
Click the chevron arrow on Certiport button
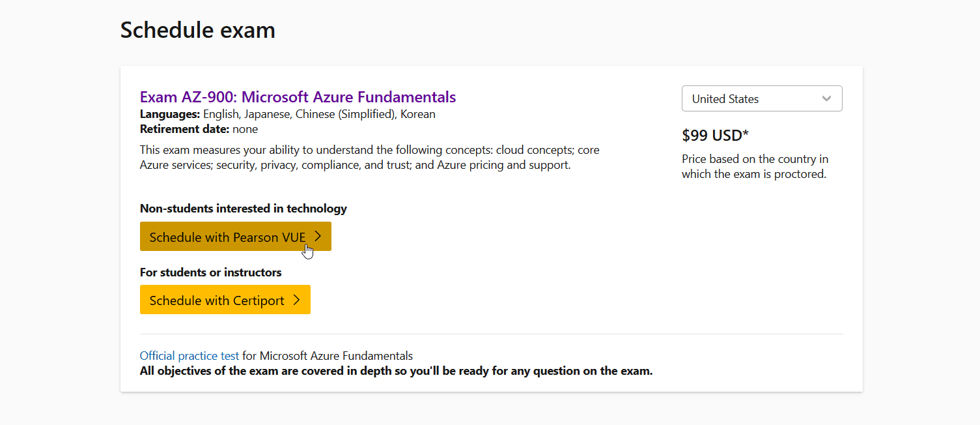[296, 300]
